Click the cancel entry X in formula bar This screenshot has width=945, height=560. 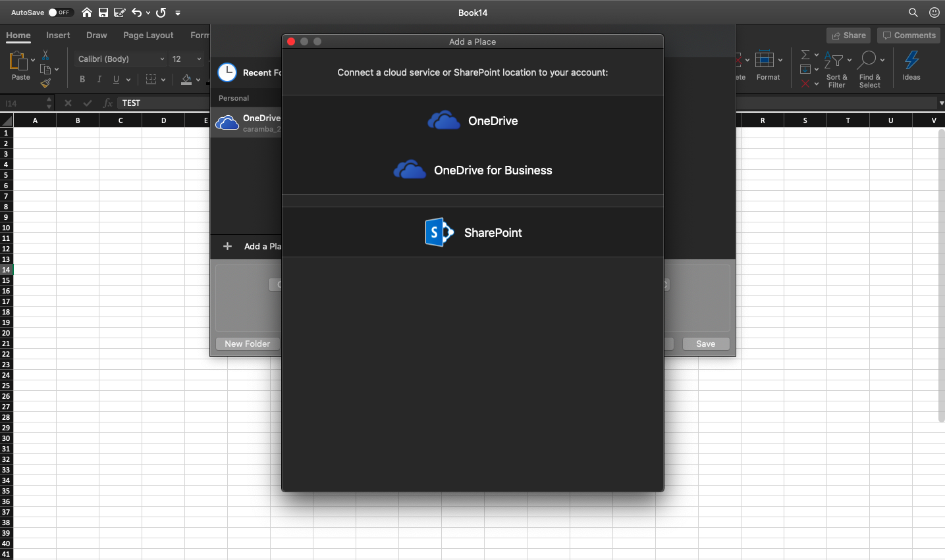click(x=68, y=103)
